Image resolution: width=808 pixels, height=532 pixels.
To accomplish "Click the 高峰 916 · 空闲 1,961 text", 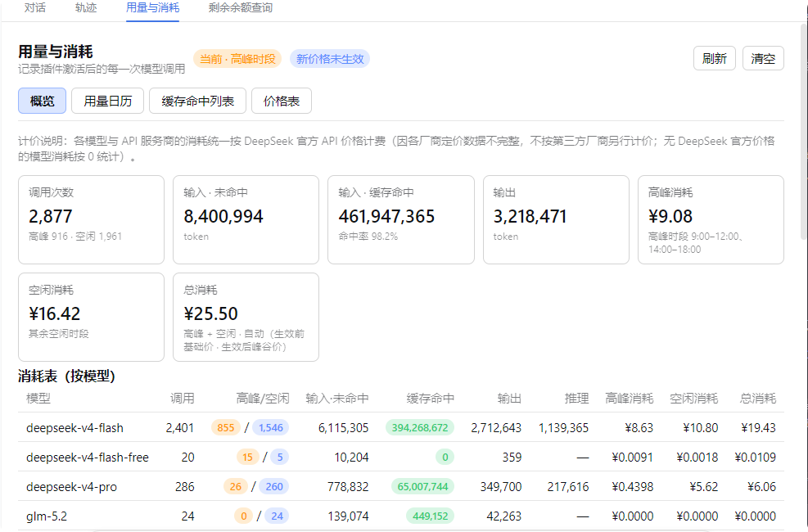I will tap(75, 237).
